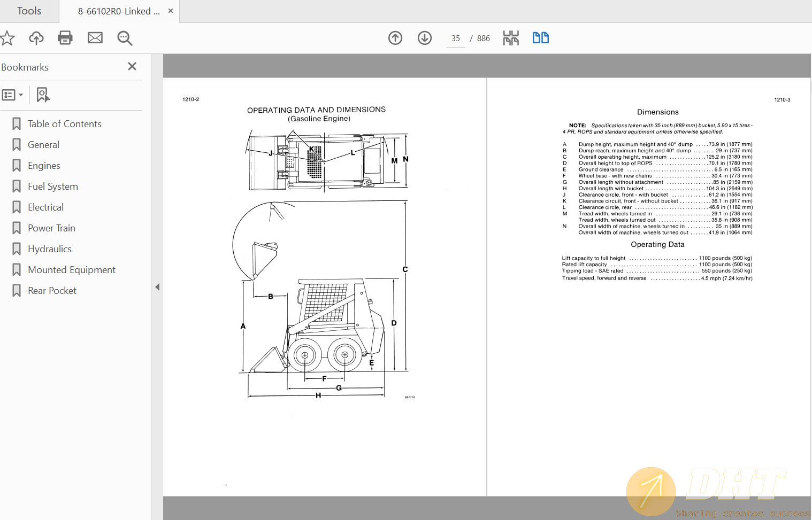Add the document to favorites star

[7, 38]
